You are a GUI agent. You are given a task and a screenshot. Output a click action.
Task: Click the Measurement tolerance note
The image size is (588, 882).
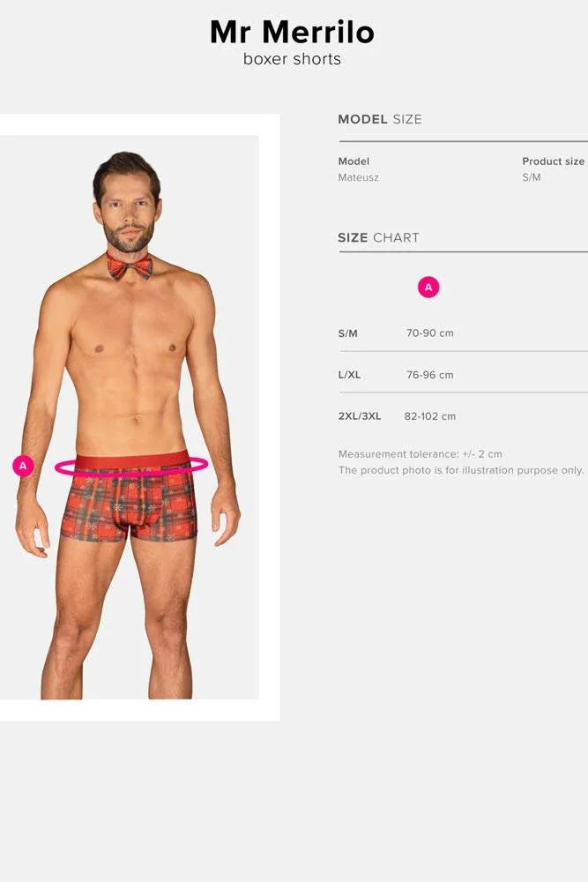[x=421, y=454]
